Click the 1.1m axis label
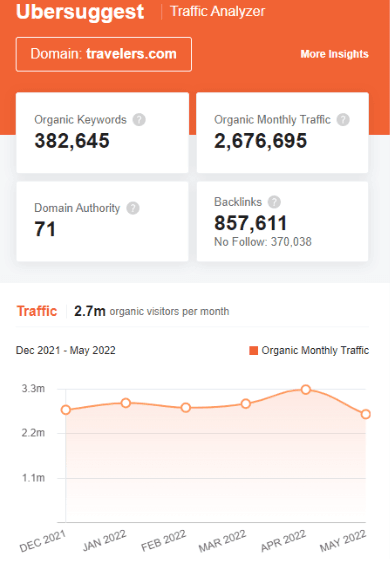Screen dimensions: 390x562 tap(33, 478)
